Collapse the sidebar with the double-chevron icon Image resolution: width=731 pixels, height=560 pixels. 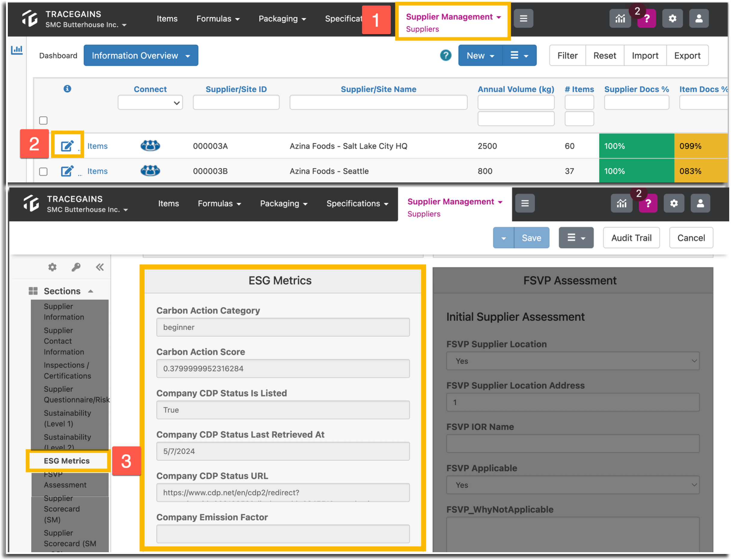(x=100, y=267)
